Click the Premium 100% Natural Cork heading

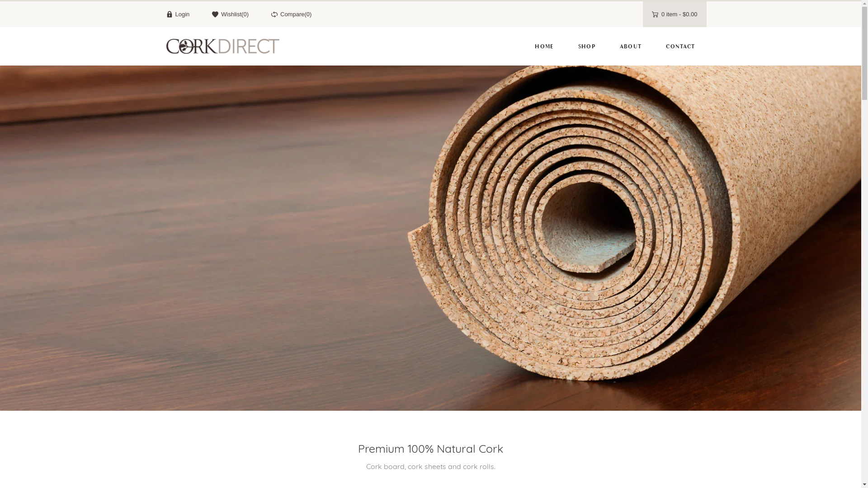430,449
